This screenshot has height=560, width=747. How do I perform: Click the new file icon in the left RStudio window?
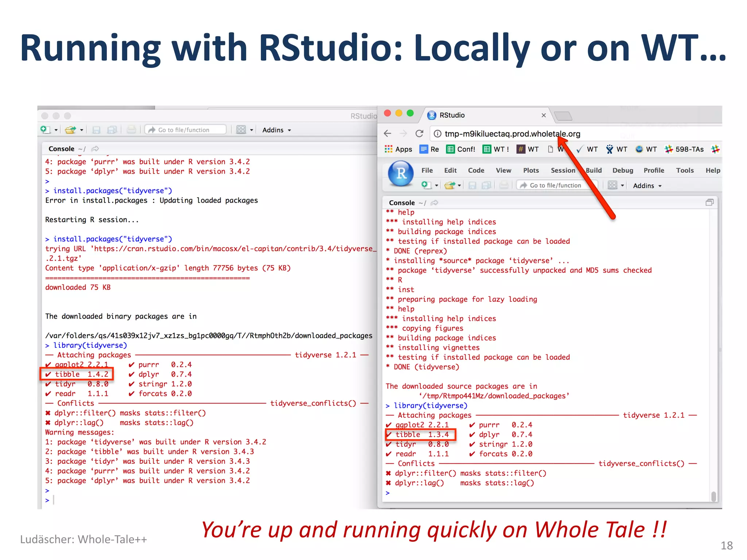[45, 130]
